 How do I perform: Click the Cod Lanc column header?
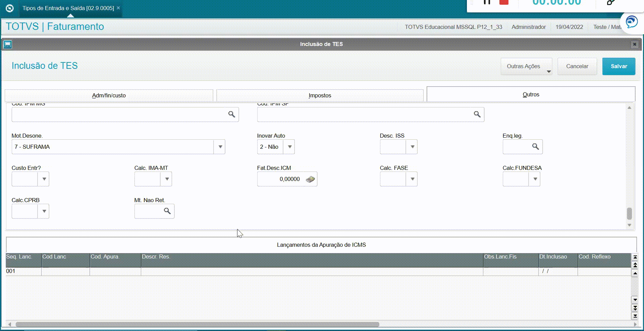pos(65,260)
